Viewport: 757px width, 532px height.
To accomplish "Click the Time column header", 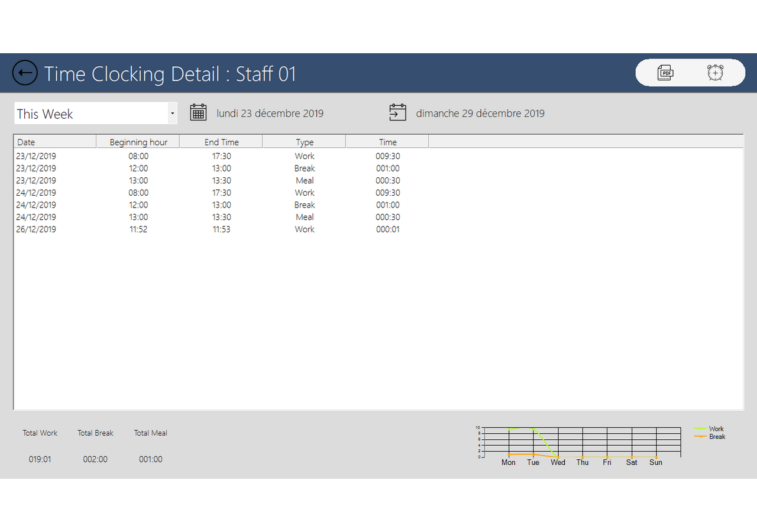I will point(387,142).
